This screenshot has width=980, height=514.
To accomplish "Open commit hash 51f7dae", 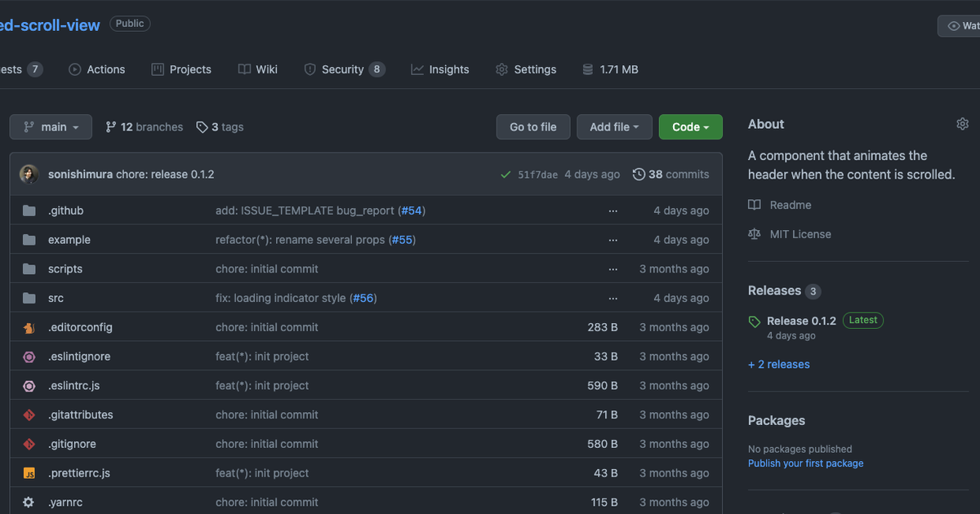I will 538,175.
